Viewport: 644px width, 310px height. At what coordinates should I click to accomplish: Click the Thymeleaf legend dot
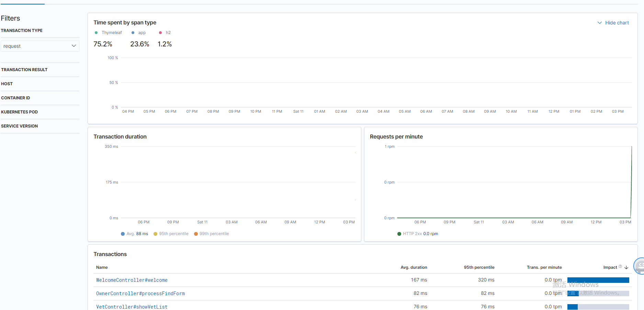96,32
